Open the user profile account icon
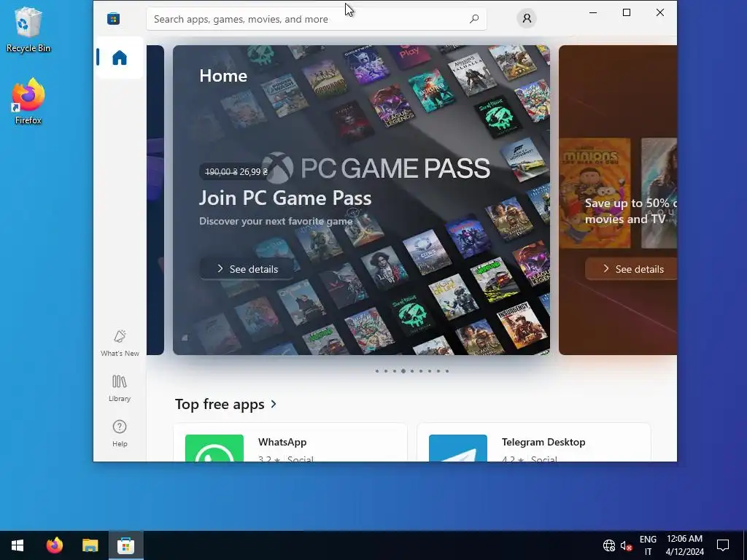Screen dimensions: 747x560 (527, 18)
